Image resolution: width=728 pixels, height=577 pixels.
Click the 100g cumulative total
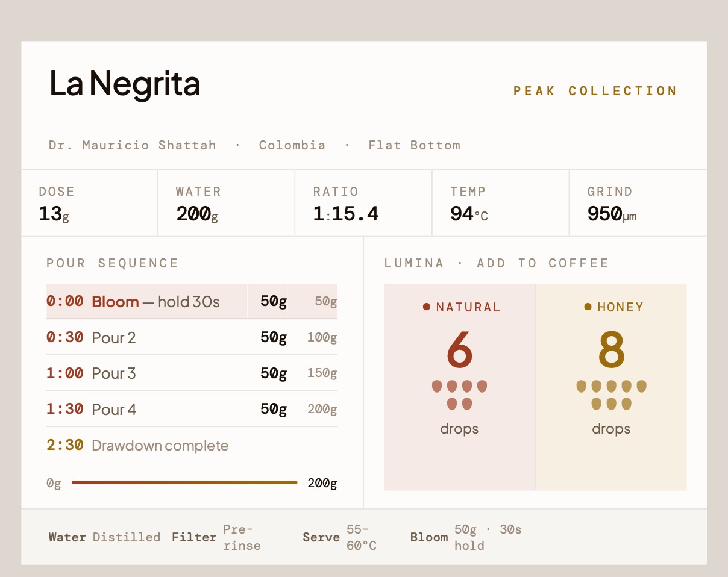coord(322,338)
